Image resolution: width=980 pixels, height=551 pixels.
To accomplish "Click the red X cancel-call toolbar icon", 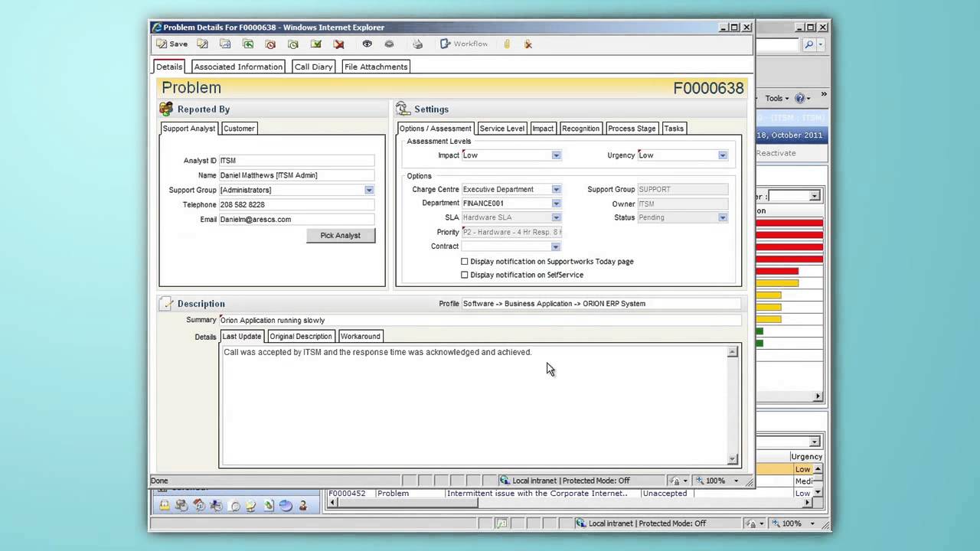I will (x=338, y=44).
